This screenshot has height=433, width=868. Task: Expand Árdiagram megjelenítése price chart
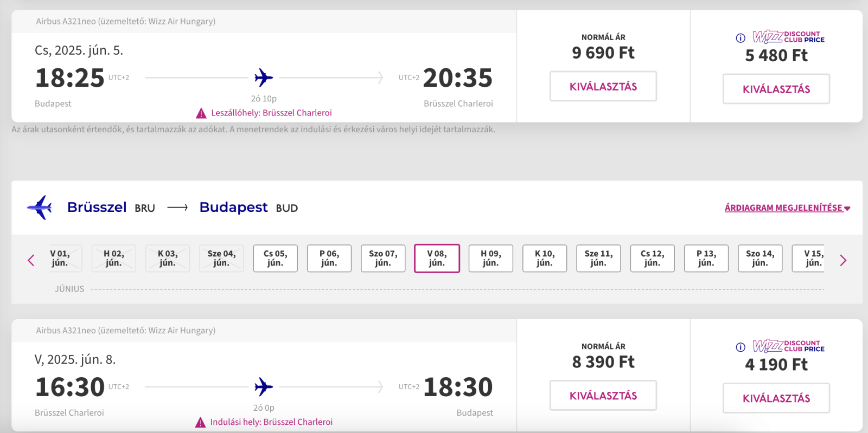(787, 208)
